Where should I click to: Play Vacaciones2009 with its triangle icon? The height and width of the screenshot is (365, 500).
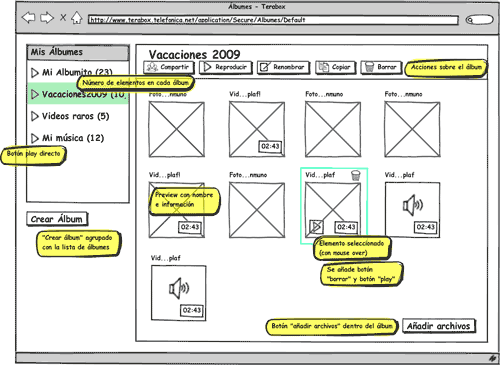[x=35, y=95]
